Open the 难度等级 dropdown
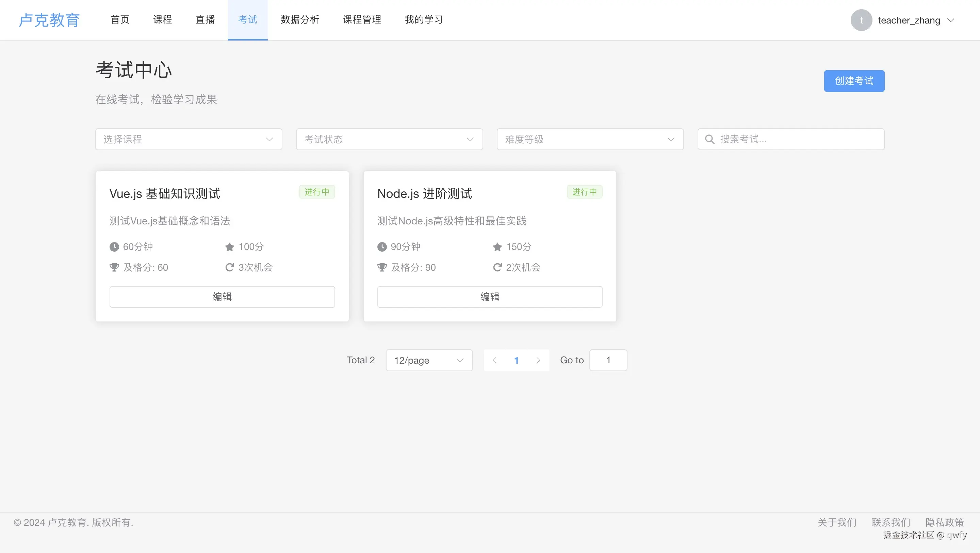The image size is (980, 553). click(590, 139)
